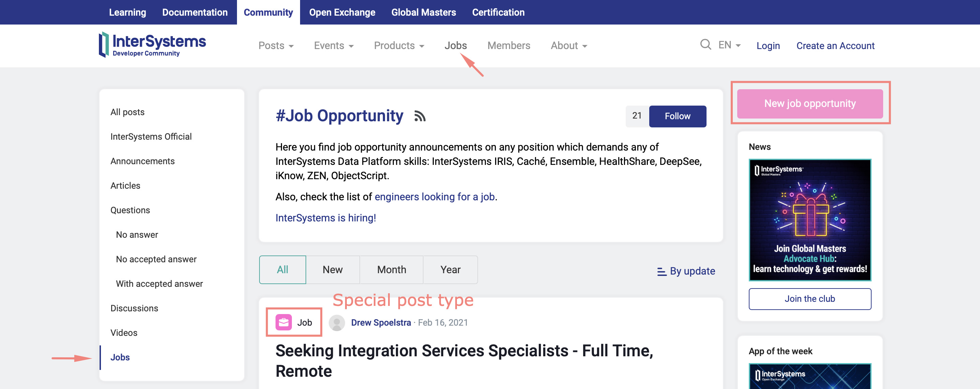Viewport: 980px width, 389px height.
Task: Open the Learning top menu item
Action: coord(128,12)
